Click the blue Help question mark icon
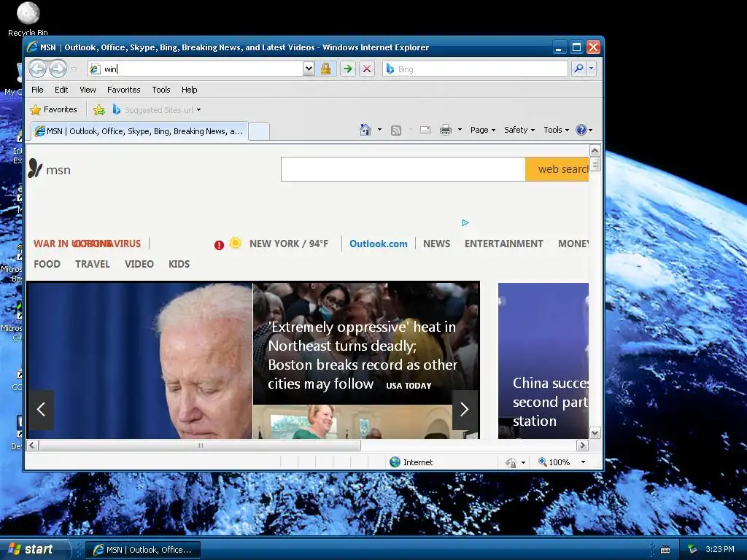Image resolution: width=747 pixels, height=560 pixels. 581,130
